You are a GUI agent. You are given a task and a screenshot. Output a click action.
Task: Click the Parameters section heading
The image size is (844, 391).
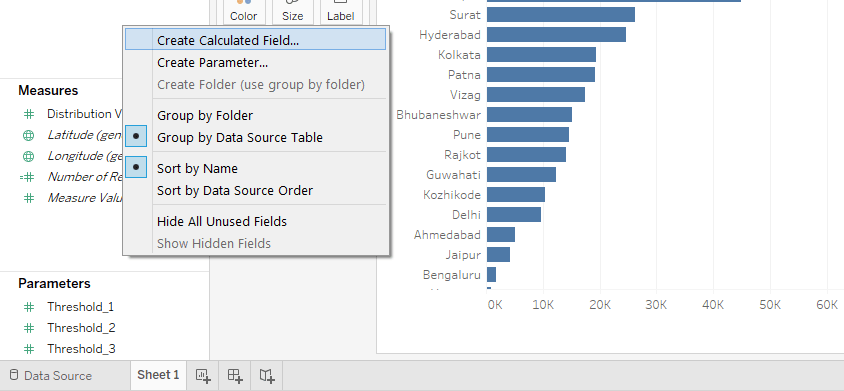[54, 283]
